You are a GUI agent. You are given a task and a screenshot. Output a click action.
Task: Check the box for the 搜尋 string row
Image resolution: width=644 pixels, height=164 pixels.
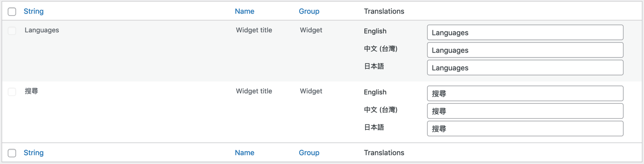click(x=12, y=92)
